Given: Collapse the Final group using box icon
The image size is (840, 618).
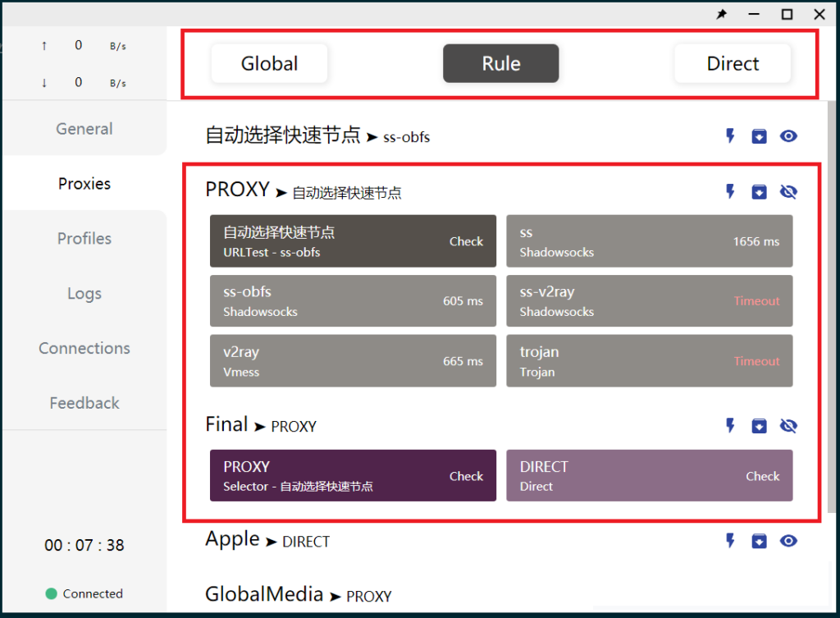Looking at the screenshot, I should tap(760, 426).
